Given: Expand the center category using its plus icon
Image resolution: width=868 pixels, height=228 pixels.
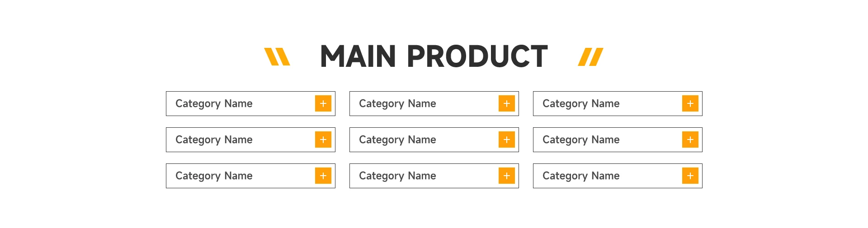Looking at the screenshot, I should 506,140.
